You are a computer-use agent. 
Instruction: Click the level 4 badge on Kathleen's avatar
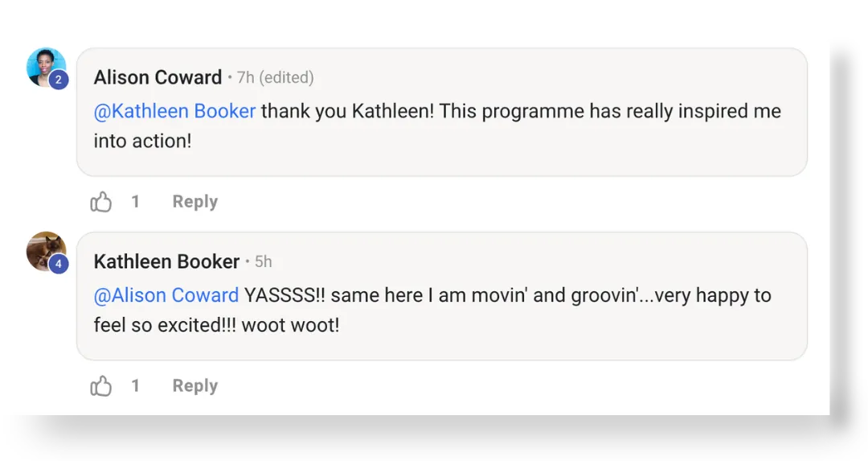click(59, 264)
